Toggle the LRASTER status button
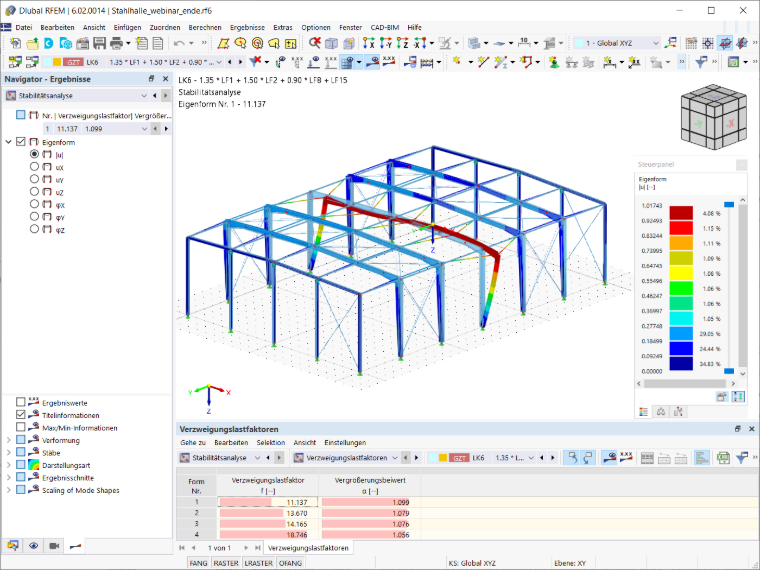 pos(258,563)
